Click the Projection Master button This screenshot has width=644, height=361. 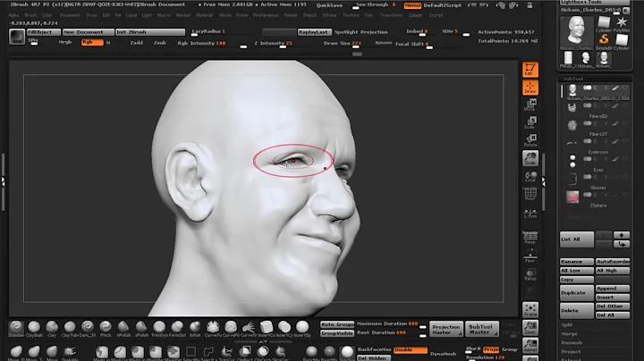446,330
